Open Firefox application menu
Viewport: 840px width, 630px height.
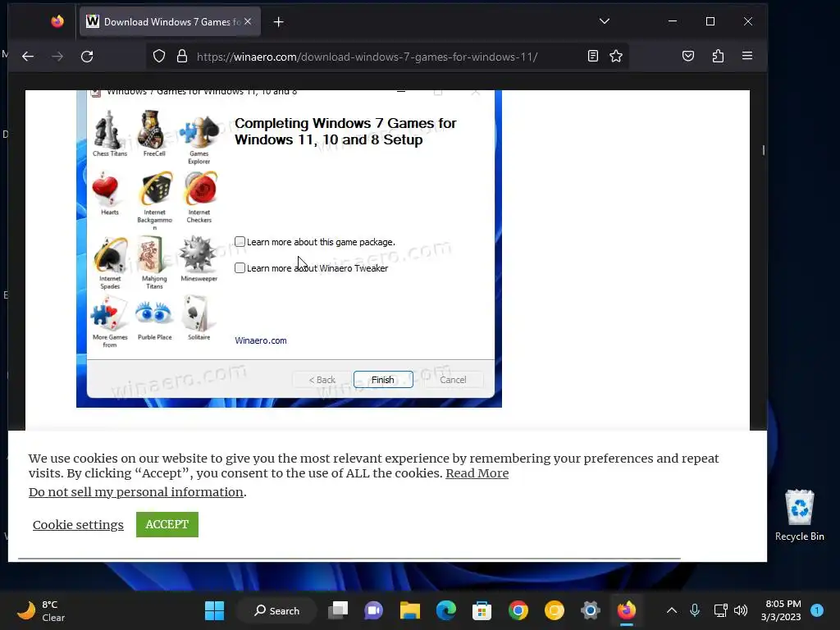747,57
